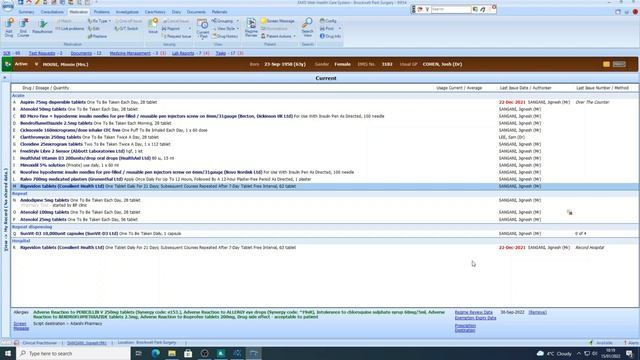The height and width of the screenshot is (360, 640).
Task: Expand the patient banner dropdown arrow
Action: point(36,64)
